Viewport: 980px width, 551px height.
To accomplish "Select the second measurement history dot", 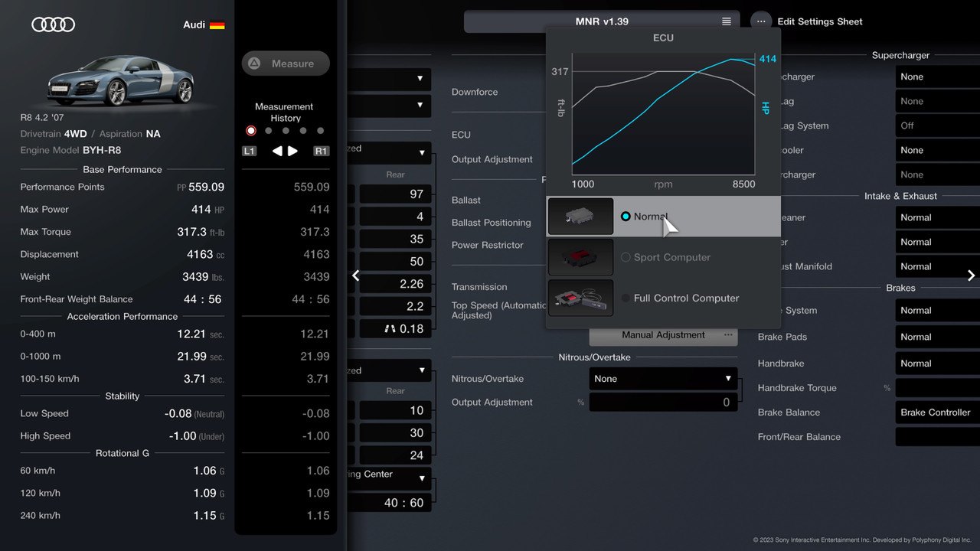I will 268,131.
